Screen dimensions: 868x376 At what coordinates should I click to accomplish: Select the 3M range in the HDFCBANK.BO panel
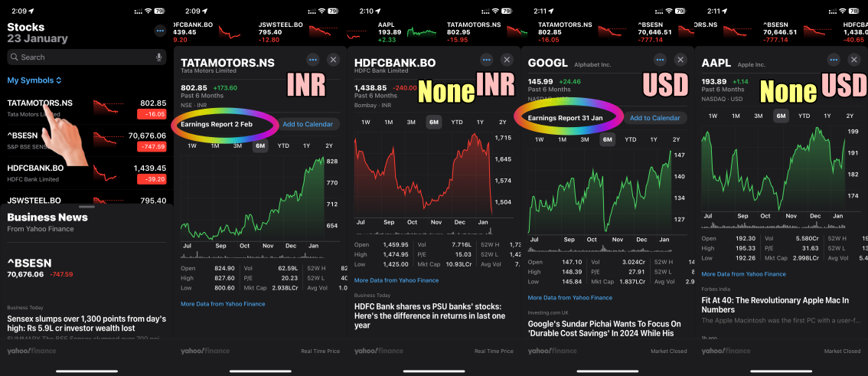click(411, 123)
